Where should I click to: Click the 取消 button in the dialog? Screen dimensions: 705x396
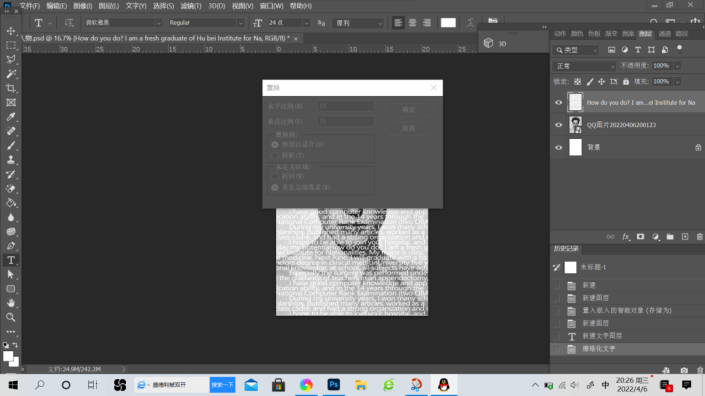click(x=409, y=129)
